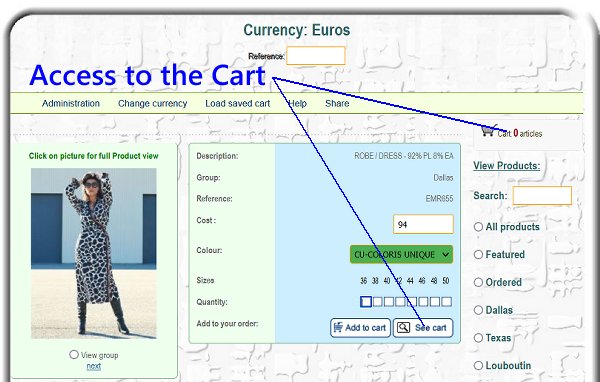Select the All products radio button
Screen dimensions: 600x382
(478, 227)
